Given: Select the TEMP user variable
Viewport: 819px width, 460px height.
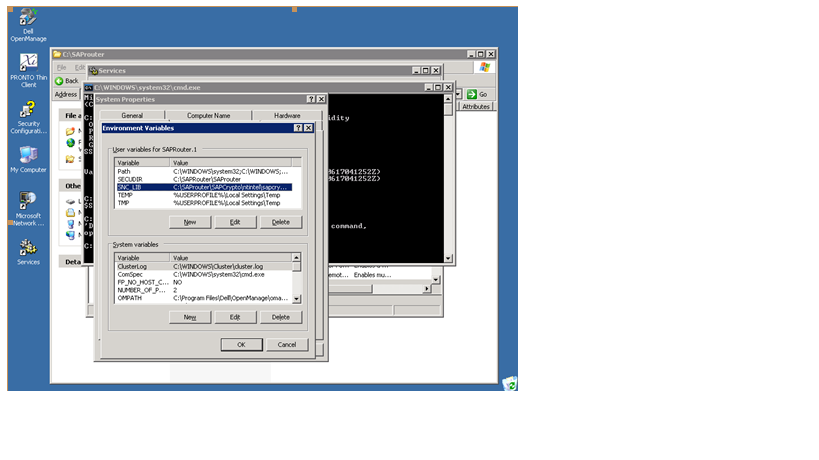Looking at the screenshot, I should click(x=204, y=195).
